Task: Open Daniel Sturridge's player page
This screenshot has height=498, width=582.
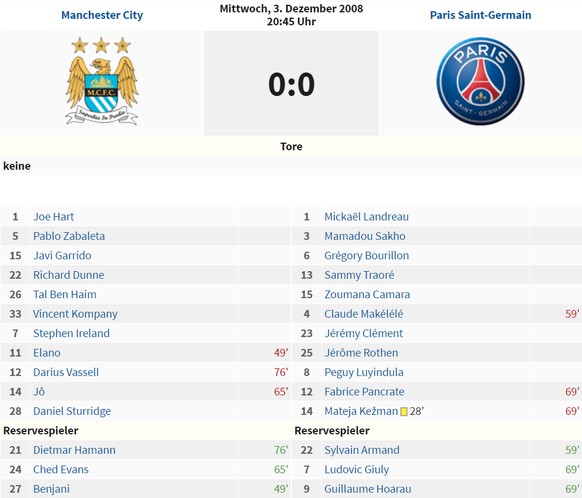Action: click(x=72, y=411)
